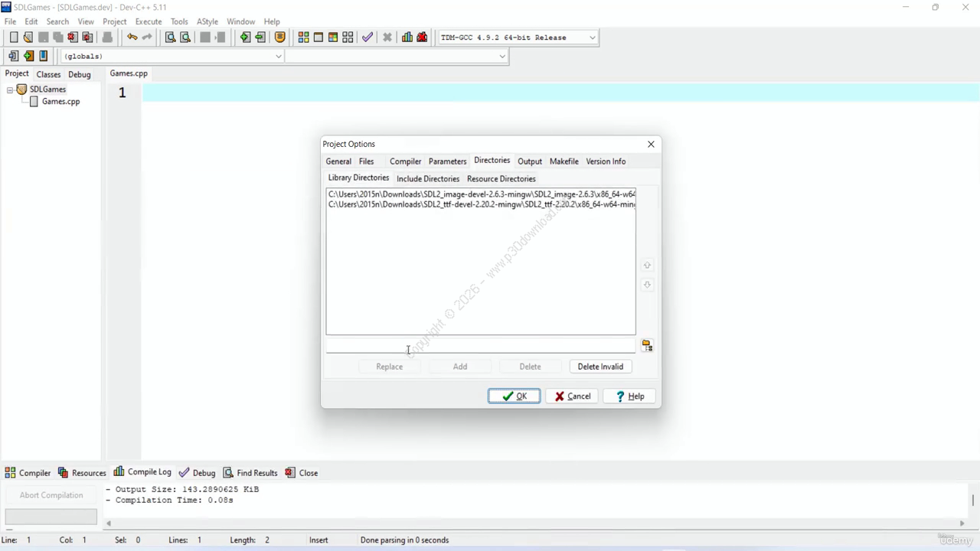Open the Search menu

57,21
